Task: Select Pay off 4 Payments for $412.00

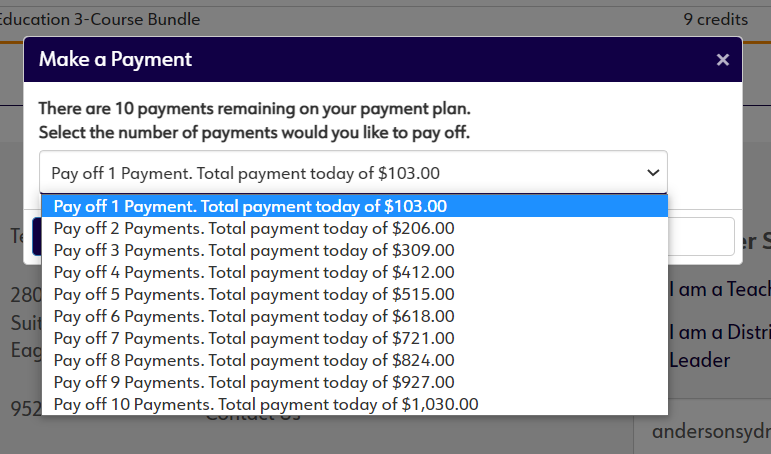Action: point(254,272)
